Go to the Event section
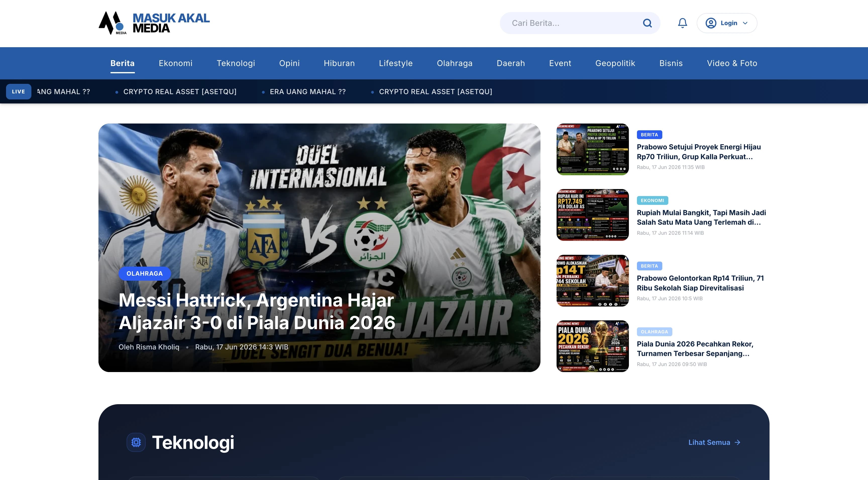Screen dimensions: 868x480 560,63
